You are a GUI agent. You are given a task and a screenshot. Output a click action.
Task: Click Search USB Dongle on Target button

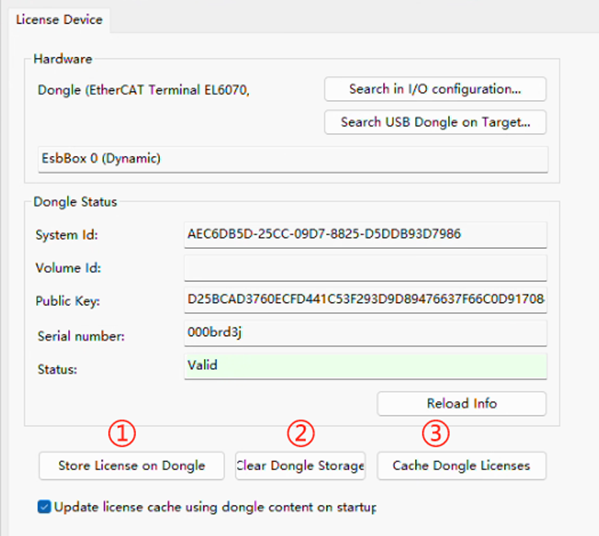(435, 122)
